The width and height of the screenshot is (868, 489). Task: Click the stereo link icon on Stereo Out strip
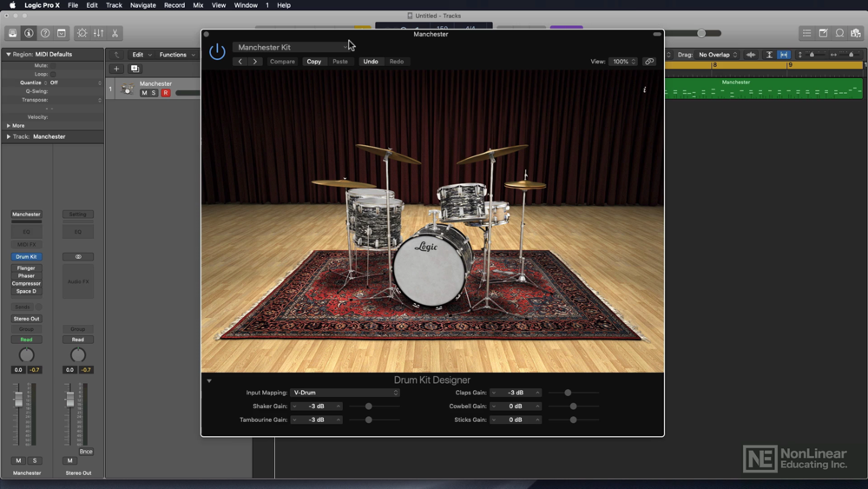(78, 257)
